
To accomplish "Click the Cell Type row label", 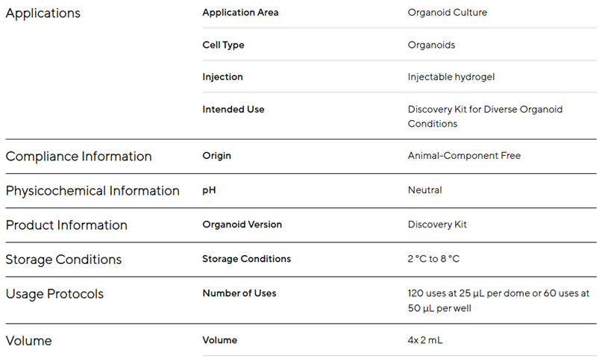I will [223, 45].
